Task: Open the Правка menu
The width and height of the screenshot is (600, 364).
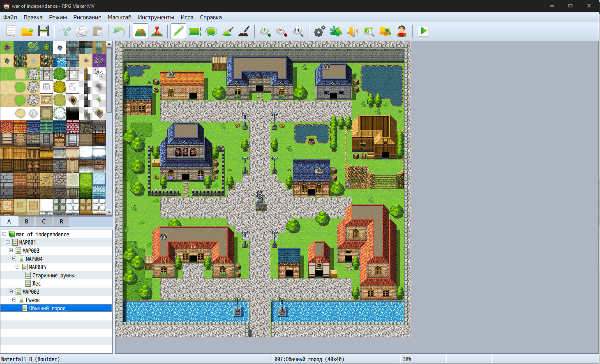Action: [x=33, y=17]
